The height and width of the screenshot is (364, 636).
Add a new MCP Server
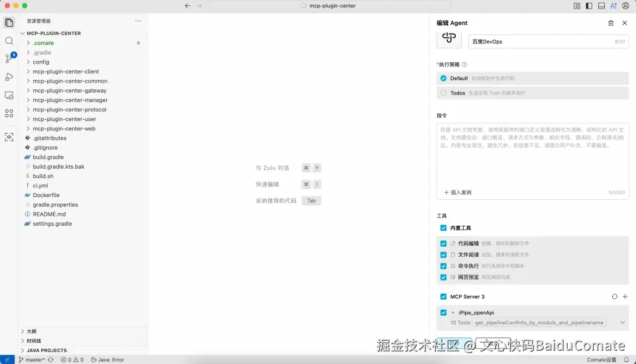pos(625,296)
